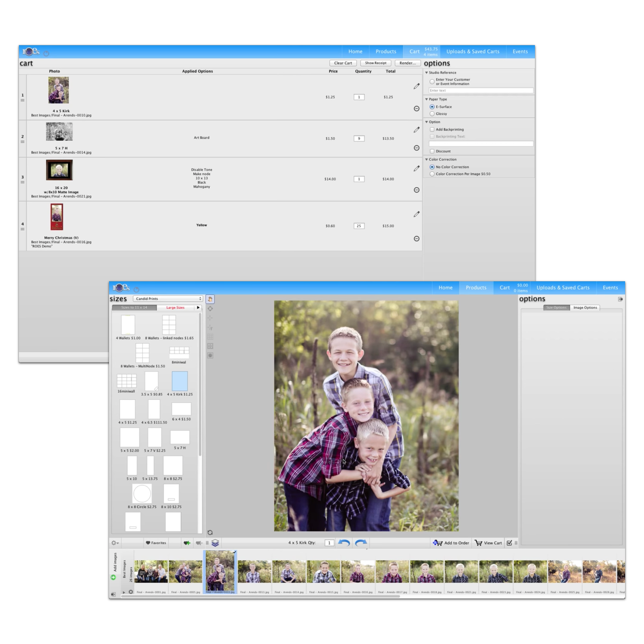Remove the Merry Christmas item from cart

point(416,239)
